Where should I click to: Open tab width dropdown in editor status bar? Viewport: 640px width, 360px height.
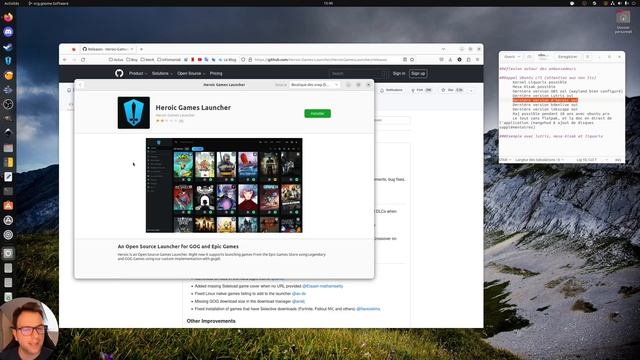tap(539, 160)
